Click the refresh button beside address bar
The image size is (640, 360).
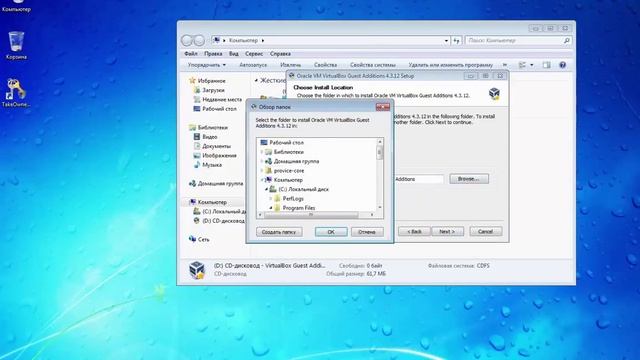456,40
